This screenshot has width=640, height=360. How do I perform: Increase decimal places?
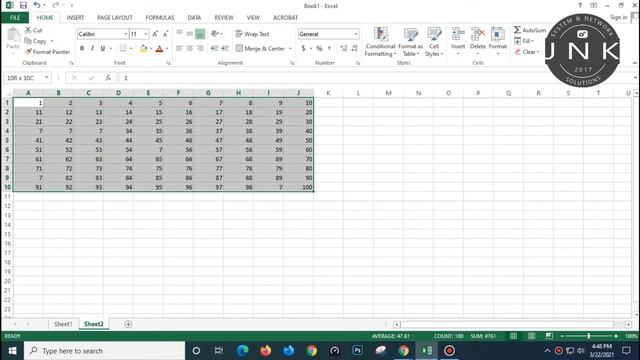(x=344, y=49)
